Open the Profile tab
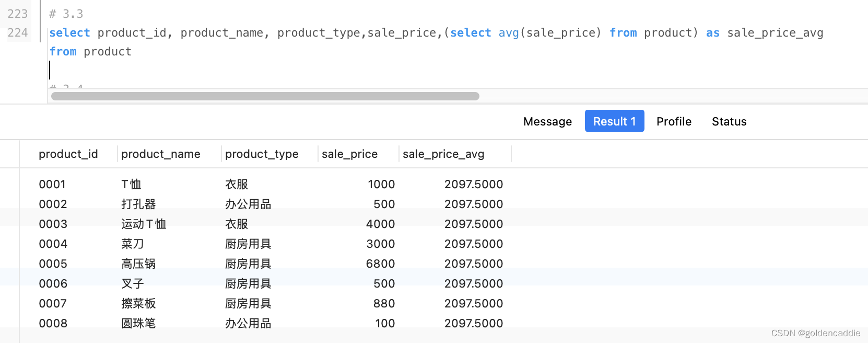This screenshot has height=343, width=868. (x=674, y=121)
